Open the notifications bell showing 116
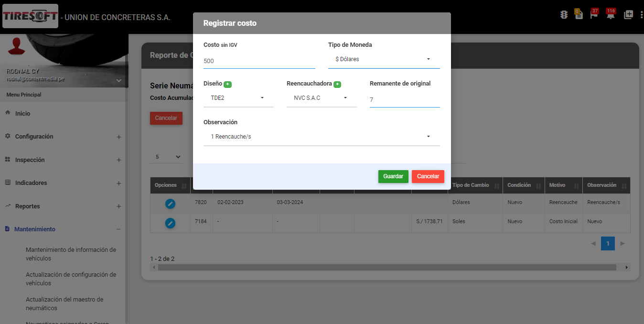Viewport: 644px width, 324px height. 610,15
